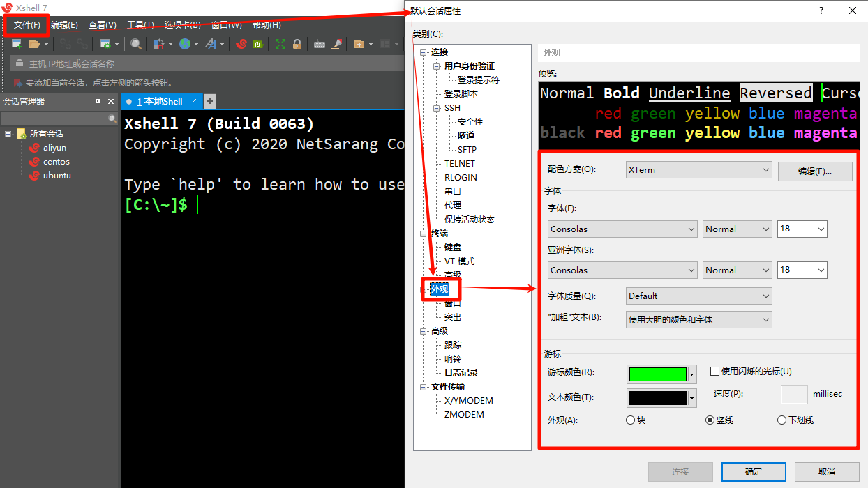
Task: Select 日志记录 in category tree
Action: (461, 373)
